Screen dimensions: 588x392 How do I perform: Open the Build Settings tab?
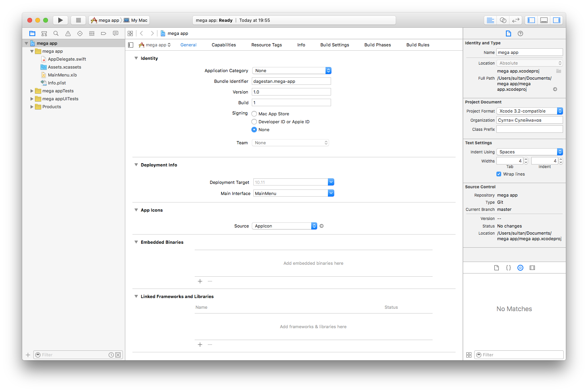[x=335, y=45]
